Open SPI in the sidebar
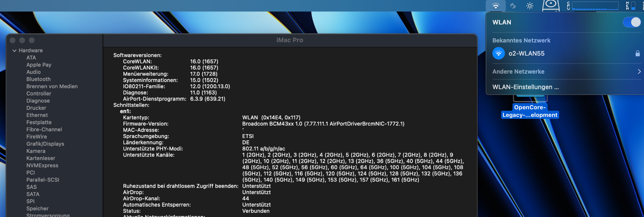The height and width of the screenshot is (217, 644). [31, 201]
